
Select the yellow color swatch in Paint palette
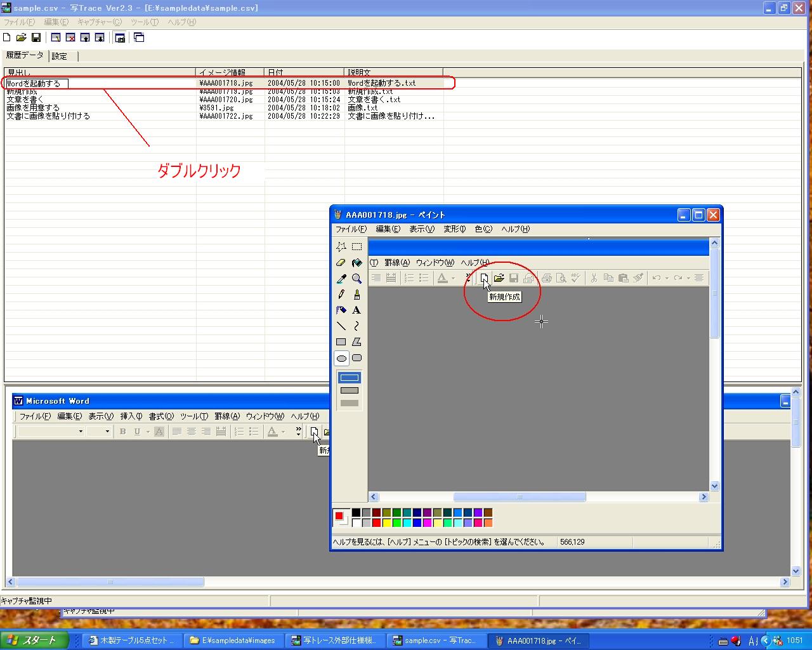[x=387, y=523]
